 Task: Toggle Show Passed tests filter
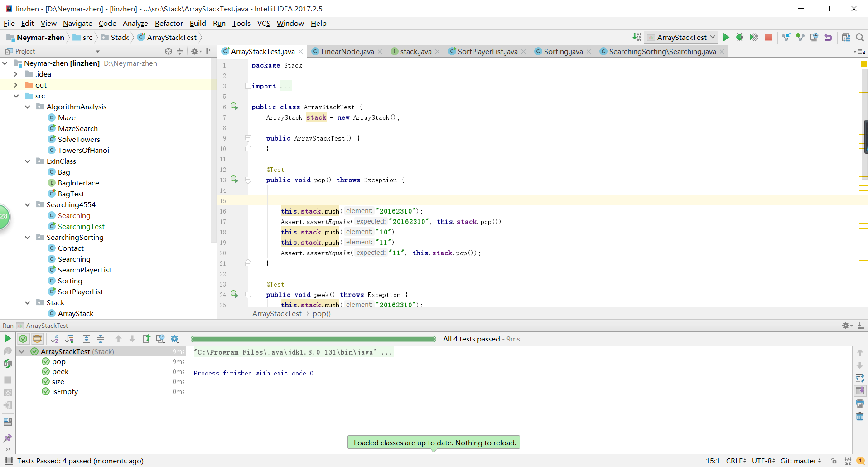(23, 339)
